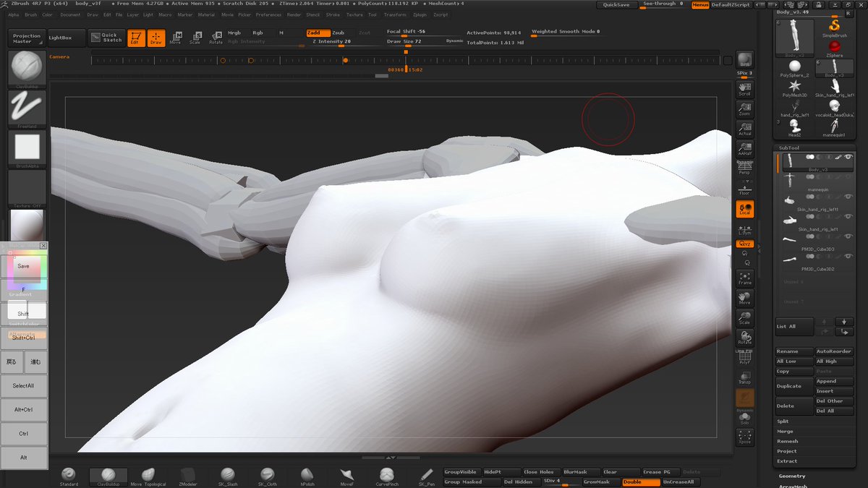Open the current brush thumbnail picker
This screenshot has height=488, width=868.
pyautogui.click(x=27, y=68)
